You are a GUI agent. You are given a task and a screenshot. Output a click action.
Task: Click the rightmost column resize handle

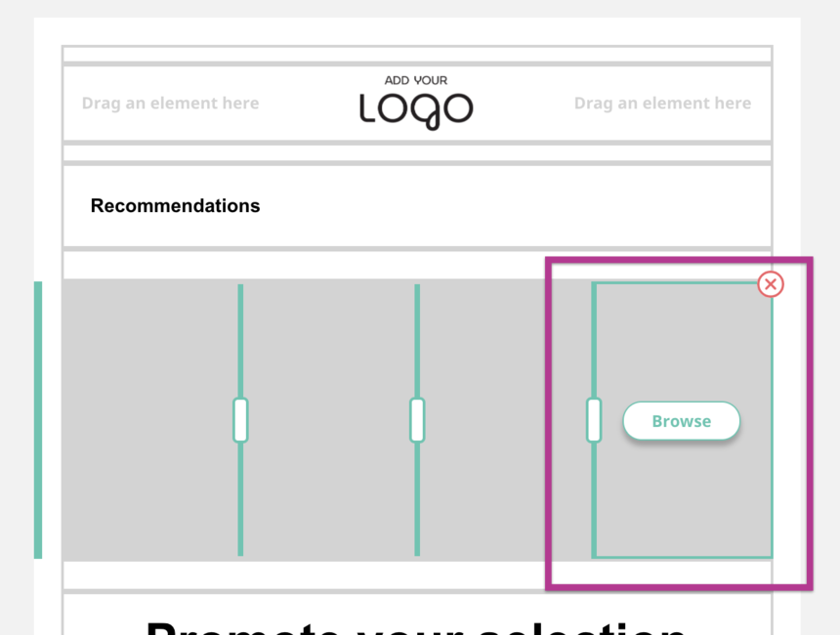pyautogui.click(x=594, y=420)
